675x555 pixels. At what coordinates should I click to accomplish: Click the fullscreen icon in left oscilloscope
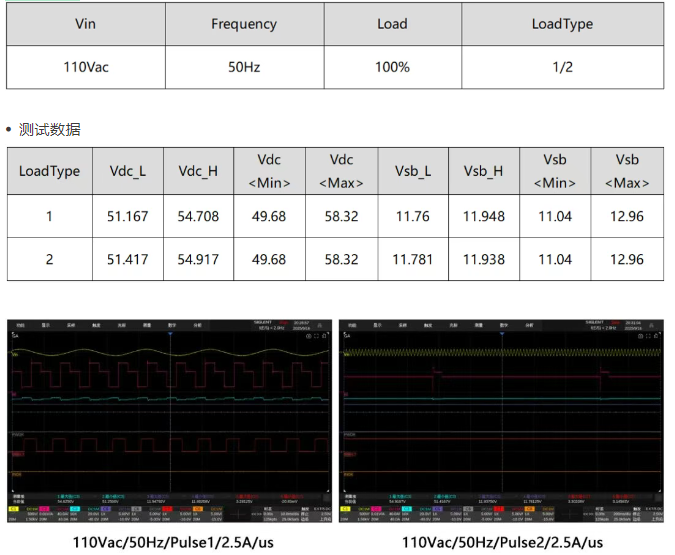314,336
